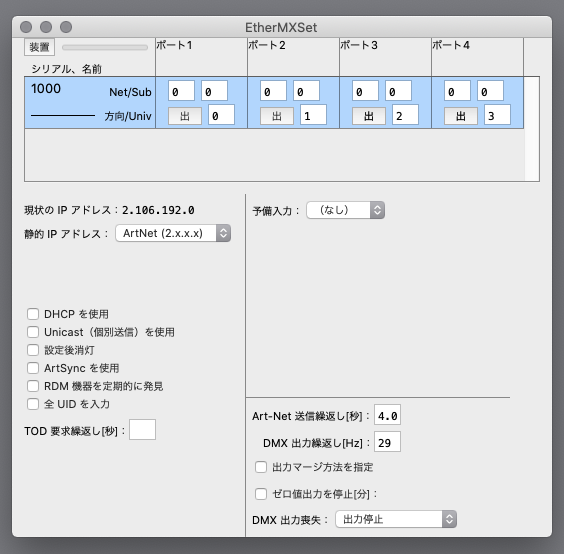The image size is (564, 554).
Task: Select port 4 Univ field showing 3
Action: (x=497, y=115)
